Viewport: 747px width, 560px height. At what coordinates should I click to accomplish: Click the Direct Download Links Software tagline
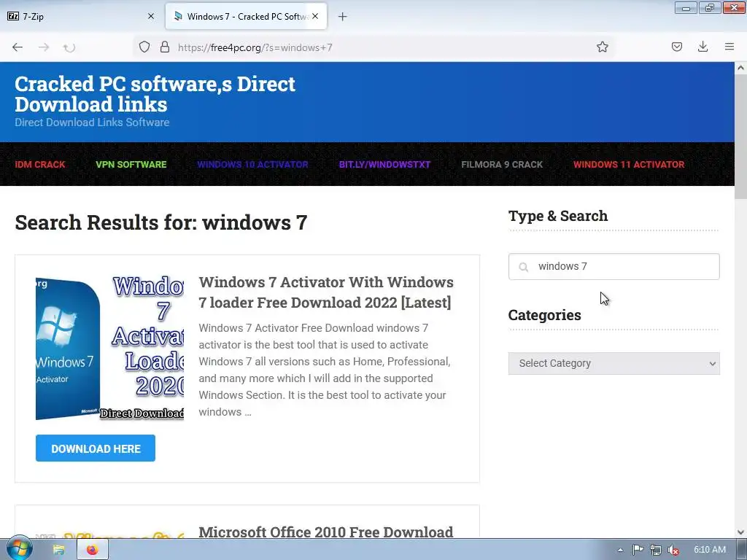(x=92, y=122)
